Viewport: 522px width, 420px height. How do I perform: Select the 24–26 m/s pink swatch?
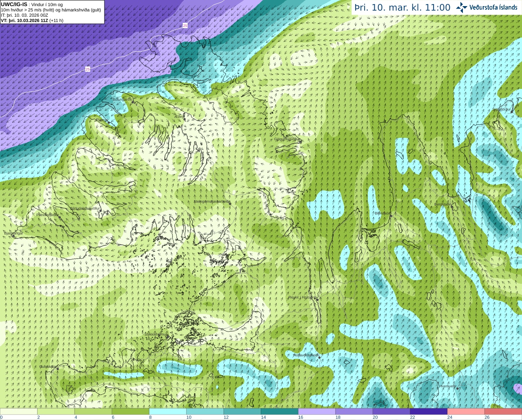466,411
